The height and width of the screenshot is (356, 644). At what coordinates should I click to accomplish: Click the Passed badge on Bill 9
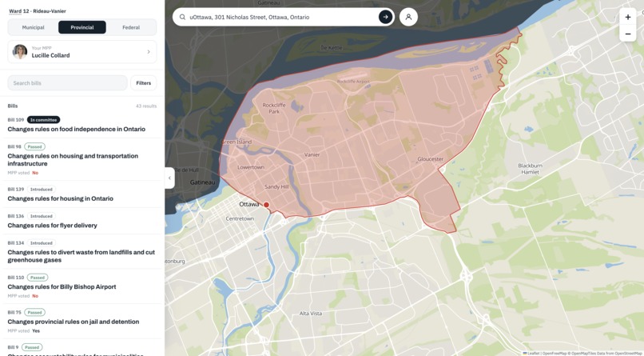pos(32,347)
